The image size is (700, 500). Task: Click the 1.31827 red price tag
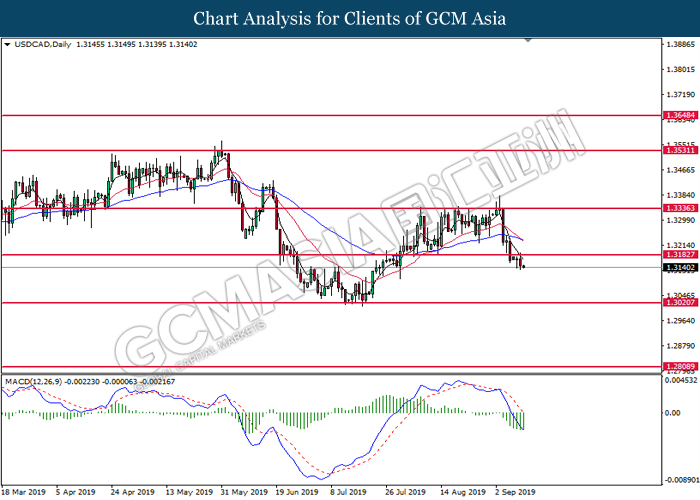point(678,255)
